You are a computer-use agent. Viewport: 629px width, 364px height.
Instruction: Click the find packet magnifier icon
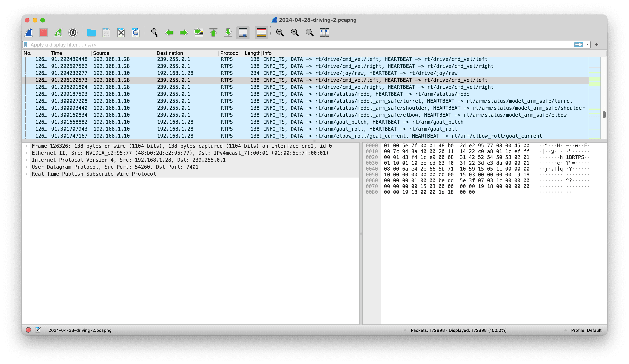tap(154, 33)
